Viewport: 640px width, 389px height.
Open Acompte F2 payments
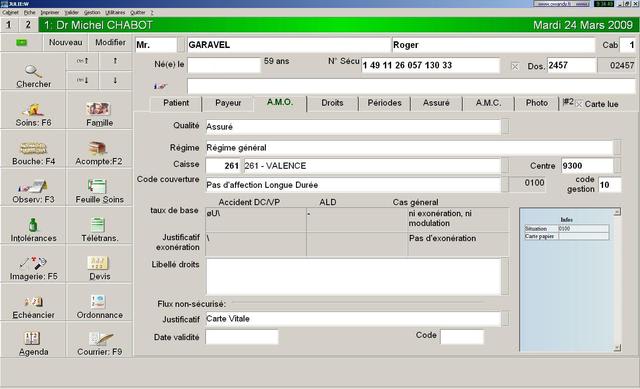pyautogui.click(x=99, y=149)
